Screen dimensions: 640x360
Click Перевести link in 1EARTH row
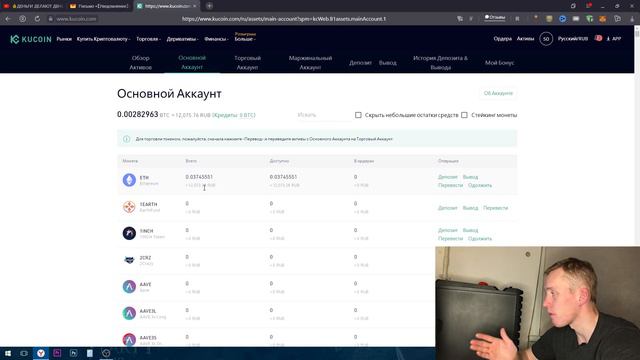tap(496, 208)
